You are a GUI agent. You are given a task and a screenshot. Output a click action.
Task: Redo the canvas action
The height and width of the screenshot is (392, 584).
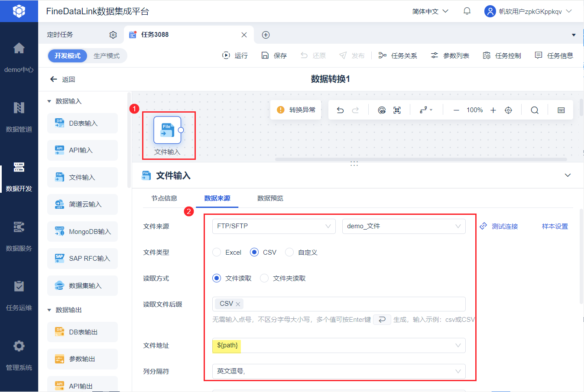point(356,110)
